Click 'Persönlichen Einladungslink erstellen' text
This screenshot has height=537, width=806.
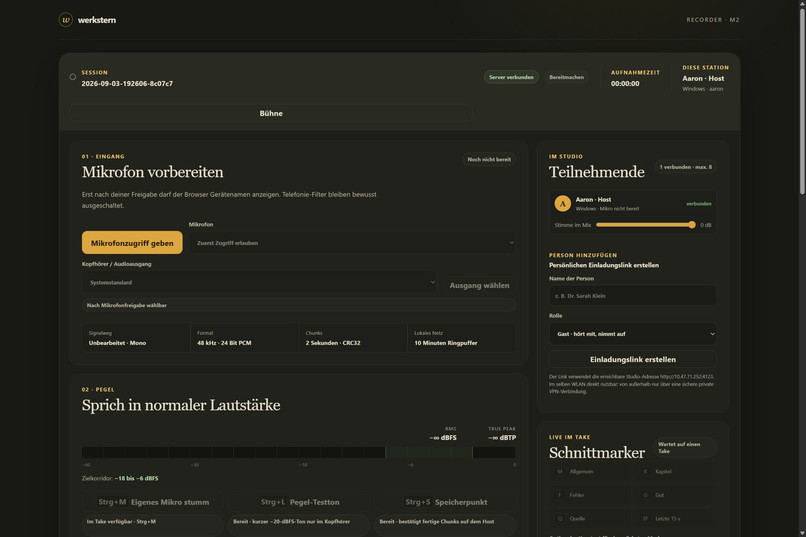(x=603, y=265)
